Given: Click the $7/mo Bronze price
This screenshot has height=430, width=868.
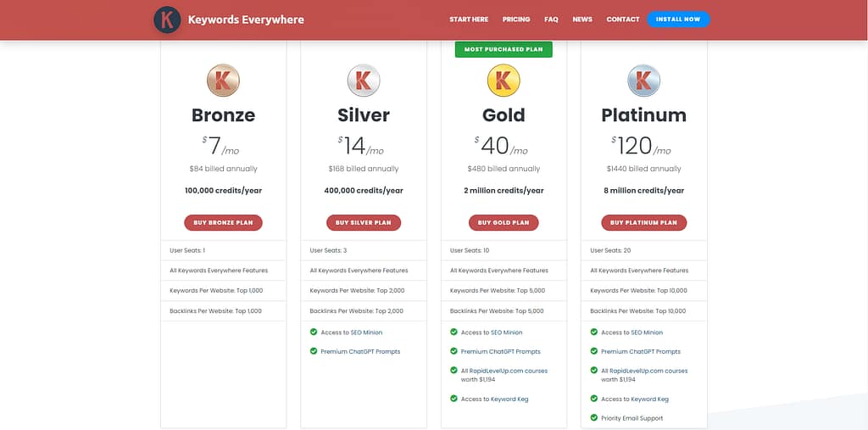Looking at the screenshot, I should (221, 146).
